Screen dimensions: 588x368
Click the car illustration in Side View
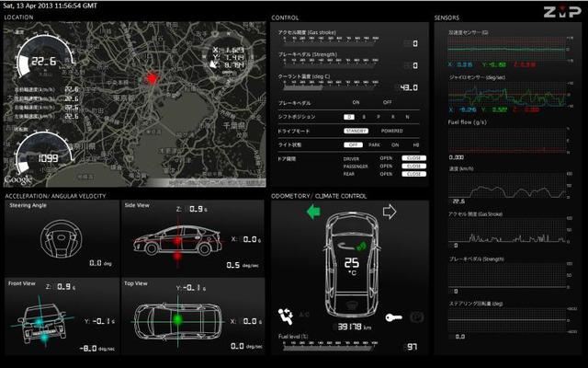coord(177,241)
